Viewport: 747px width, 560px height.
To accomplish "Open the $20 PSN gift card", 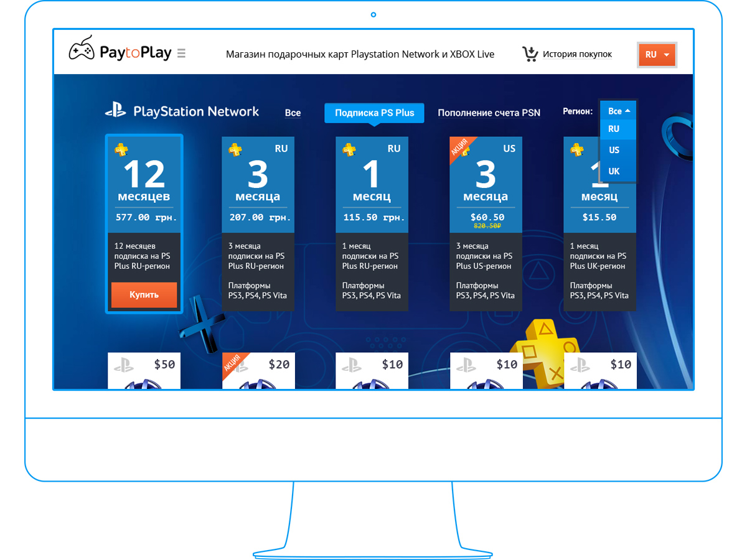I will (x=258, y=371).
